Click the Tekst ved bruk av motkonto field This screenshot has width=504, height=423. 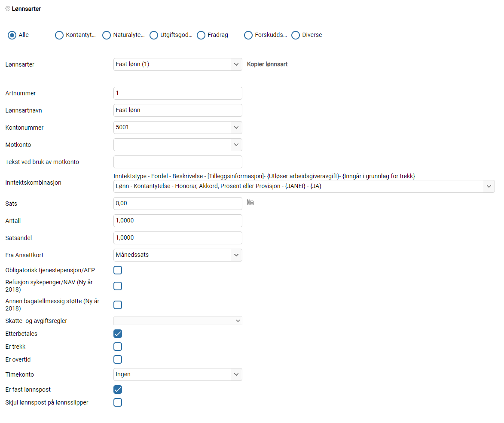tap(178, 162)
